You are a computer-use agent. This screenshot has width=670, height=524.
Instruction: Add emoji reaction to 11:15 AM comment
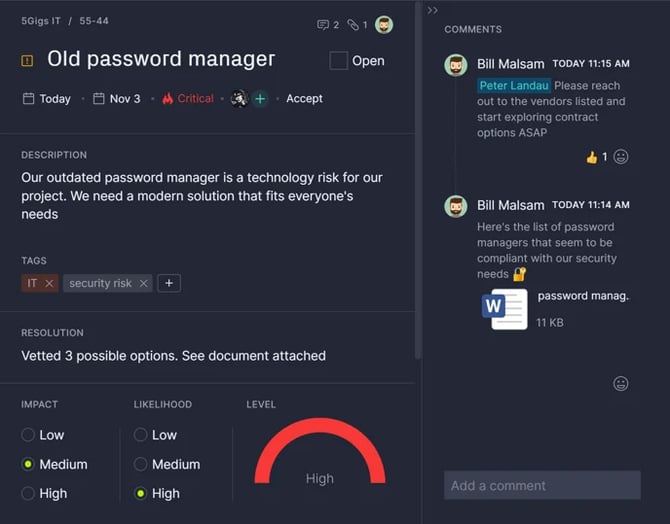(620, 157)
